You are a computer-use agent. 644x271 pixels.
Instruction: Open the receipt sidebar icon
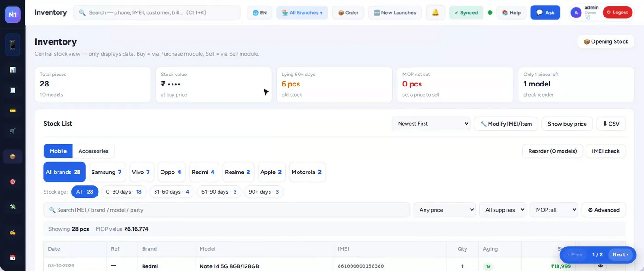click(12, 90)
